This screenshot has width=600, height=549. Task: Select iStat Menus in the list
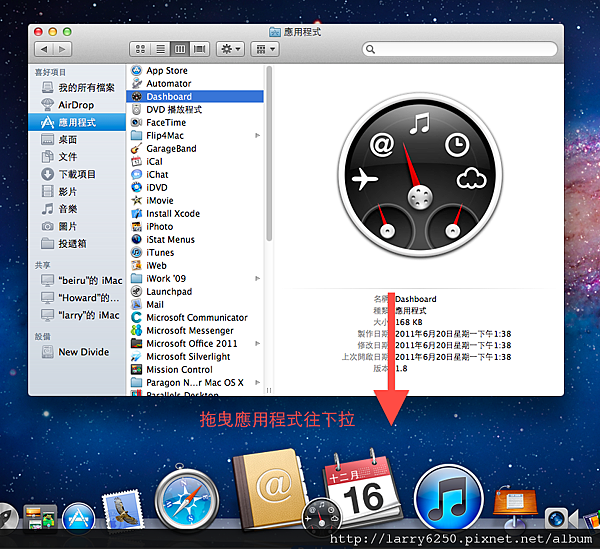(195, 239)
